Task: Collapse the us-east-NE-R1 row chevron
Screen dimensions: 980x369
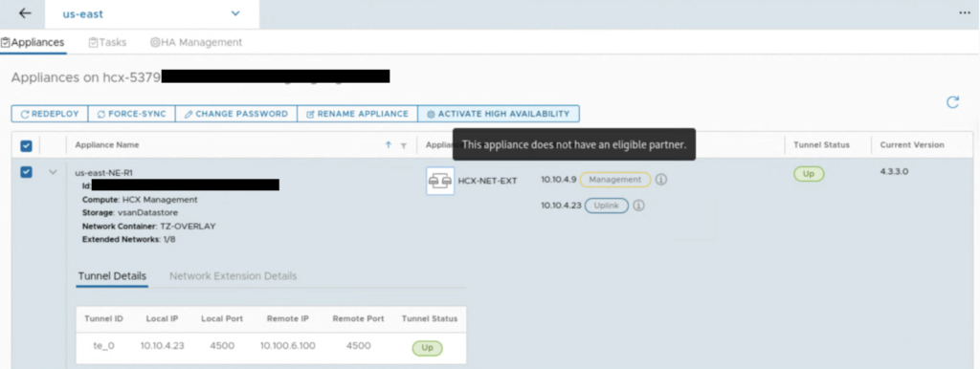Action: [54, 172]
